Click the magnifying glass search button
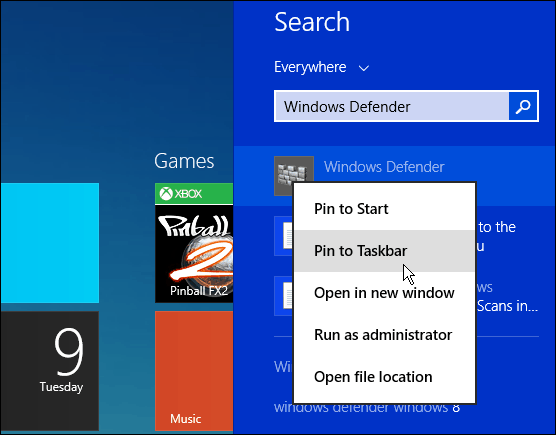The height and width of the screenshot is (435, 556). 523,106
